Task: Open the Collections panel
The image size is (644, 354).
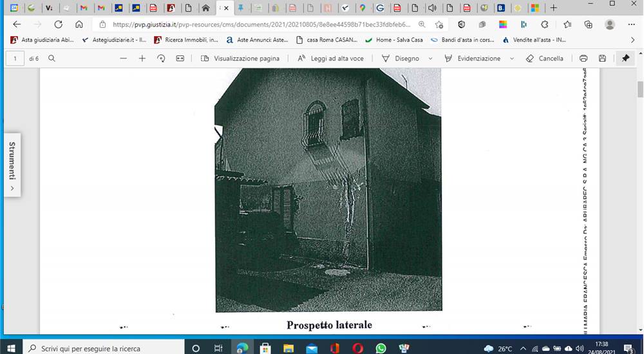Action: point(588,24)
